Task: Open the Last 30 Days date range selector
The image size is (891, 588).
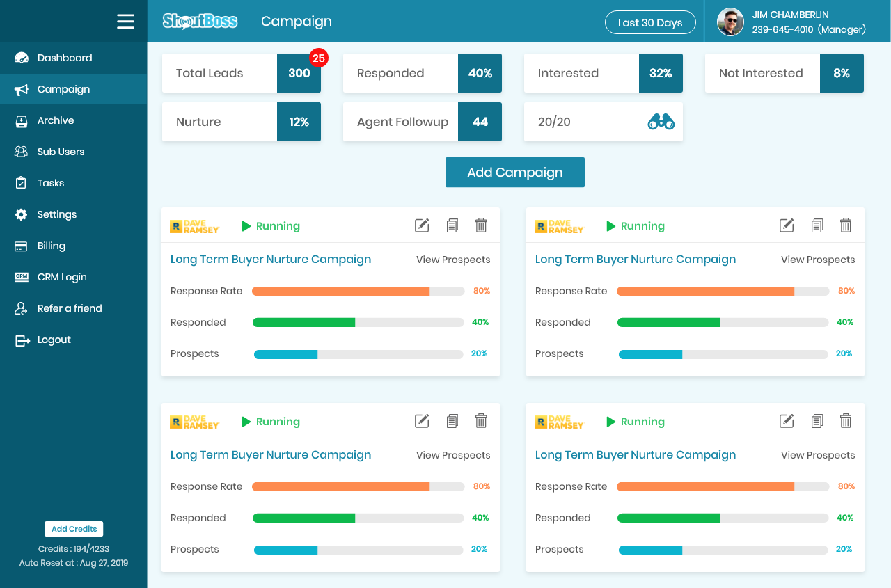Action: point(650,22)
